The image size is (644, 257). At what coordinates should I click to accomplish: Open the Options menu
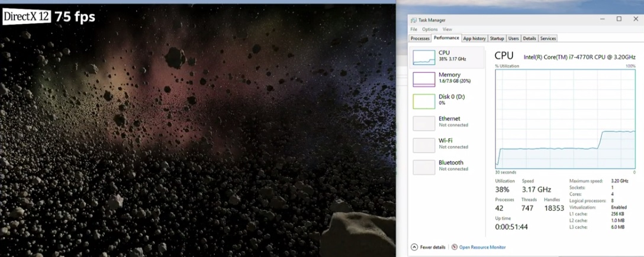(x=430, y=29)
